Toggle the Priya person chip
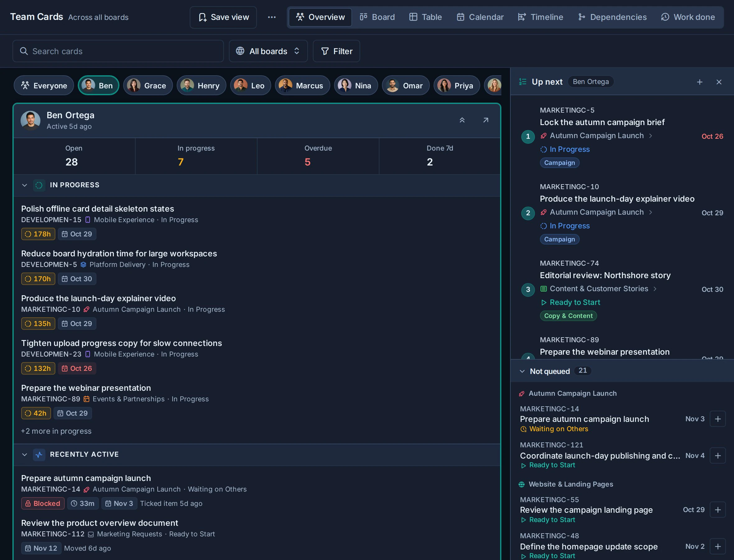 tap(457, 85)
